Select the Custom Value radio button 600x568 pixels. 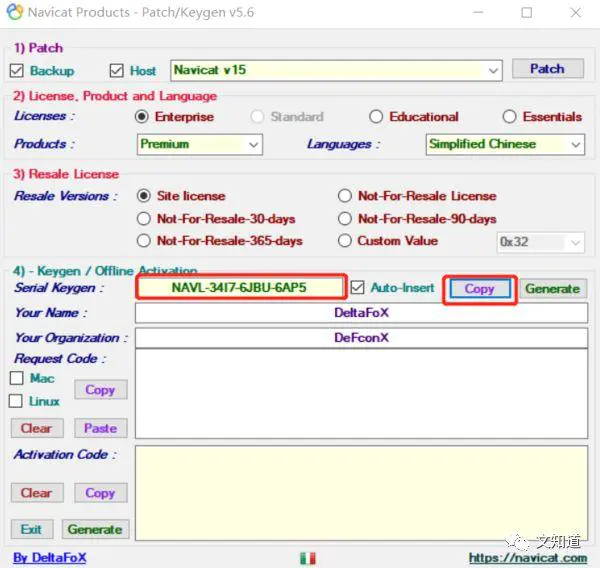pyautogui.click(x=345, y=241)
